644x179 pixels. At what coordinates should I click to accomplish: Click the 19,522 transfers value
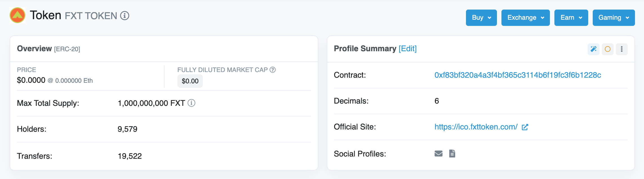click(x=130, y=156)
